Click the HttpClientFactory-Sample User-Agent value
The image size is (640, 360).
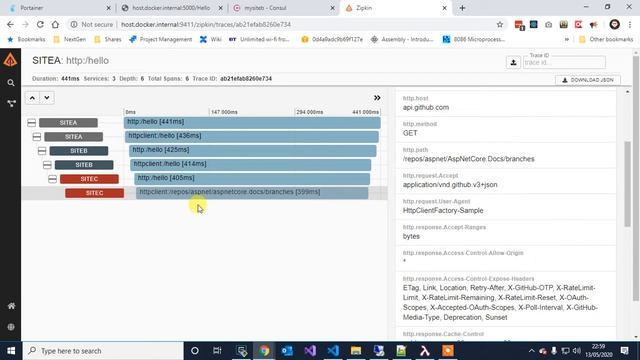point(443,211)
